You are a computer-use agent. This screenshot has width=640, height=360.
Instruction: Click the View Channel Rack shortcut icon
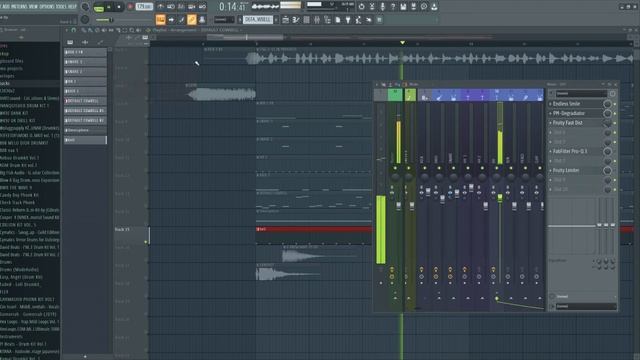point(307,20)
